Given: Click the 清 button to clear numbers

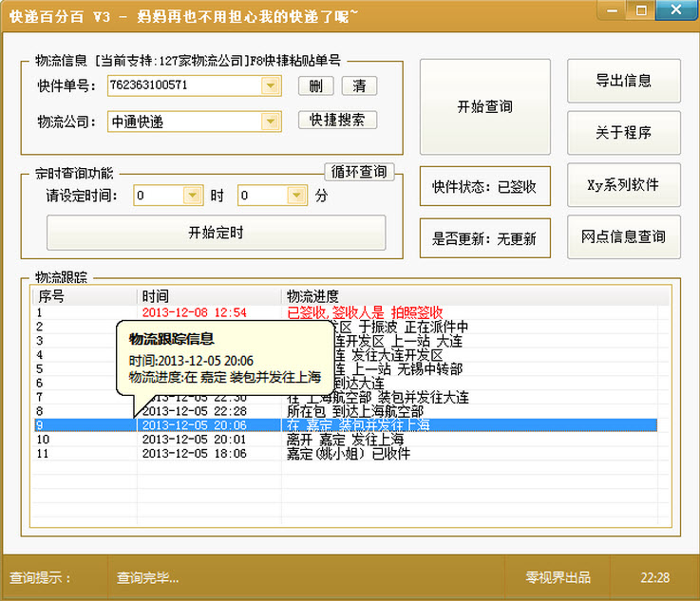Looking at the screenshot, I should pos(359,86).
